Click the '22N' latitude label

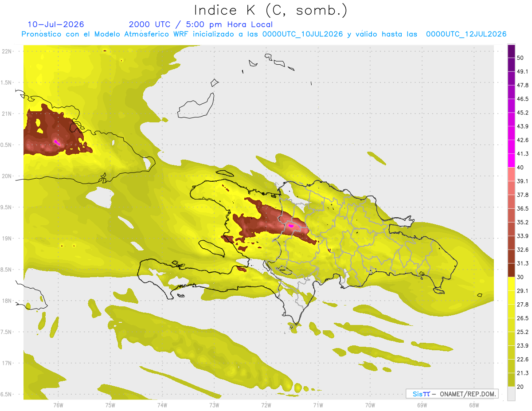pos(7,51)
